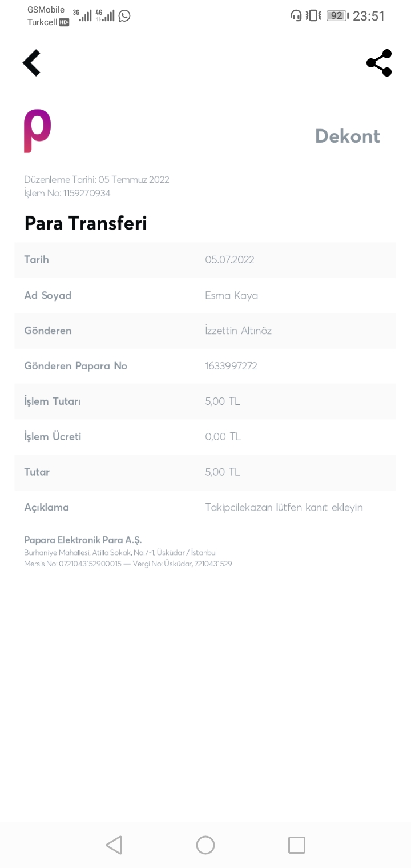Tap the Papara Elektronik Para A.Ş. footer
The height and width of the screenshot is (868, 411).
[83, 540]
